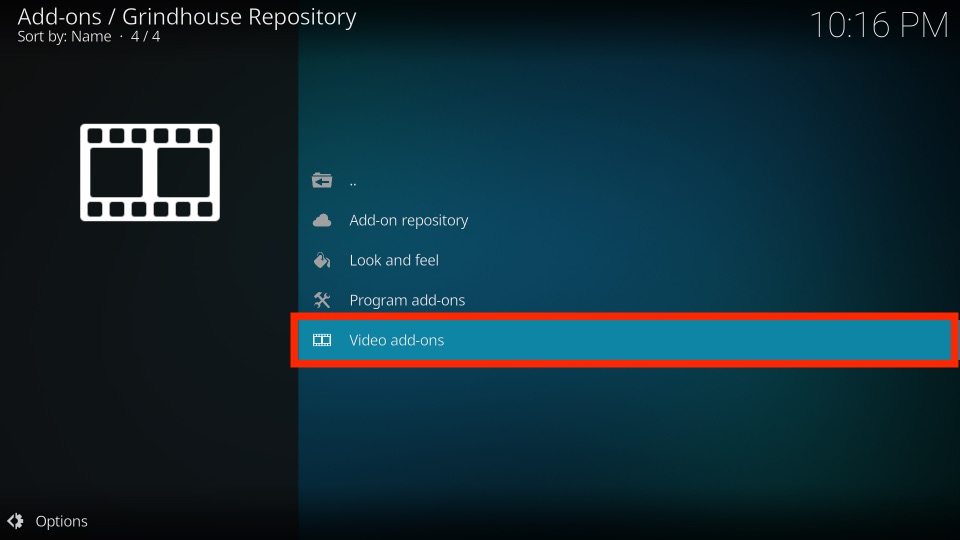The height and width of the screenshot is (540, 960).
Task: Click the cloud icon for Add-on repository
Action: click(x=322, y=220)
